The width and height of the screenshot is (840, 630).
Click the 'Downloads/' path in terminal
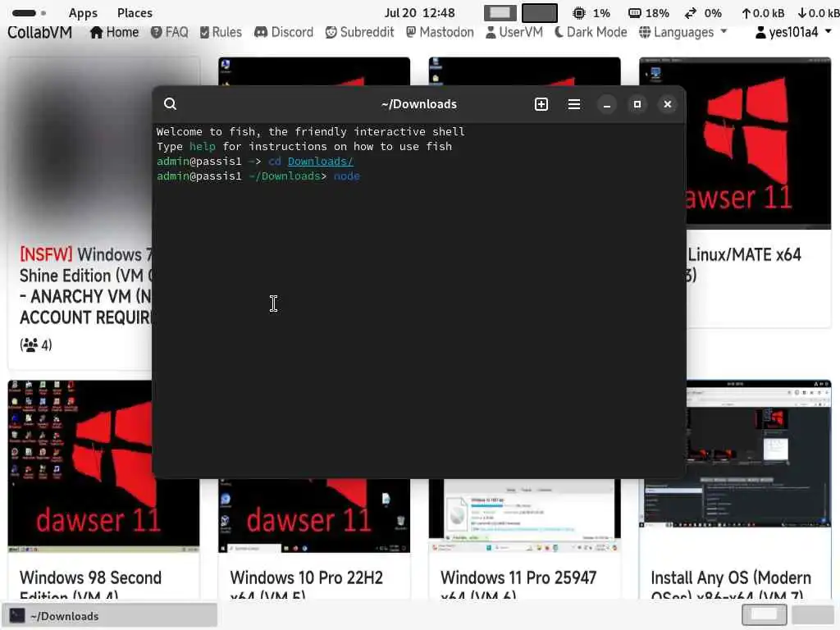[x=321, y=162]
